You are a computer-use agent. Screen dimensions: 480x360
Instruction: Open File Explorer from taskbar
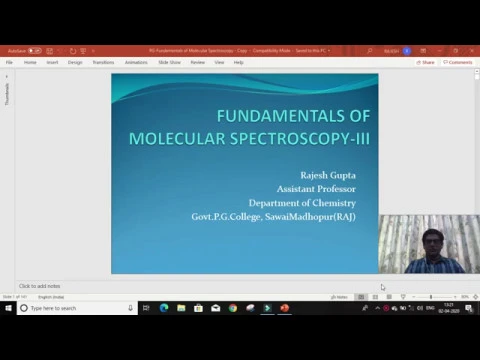pos(181,308)
